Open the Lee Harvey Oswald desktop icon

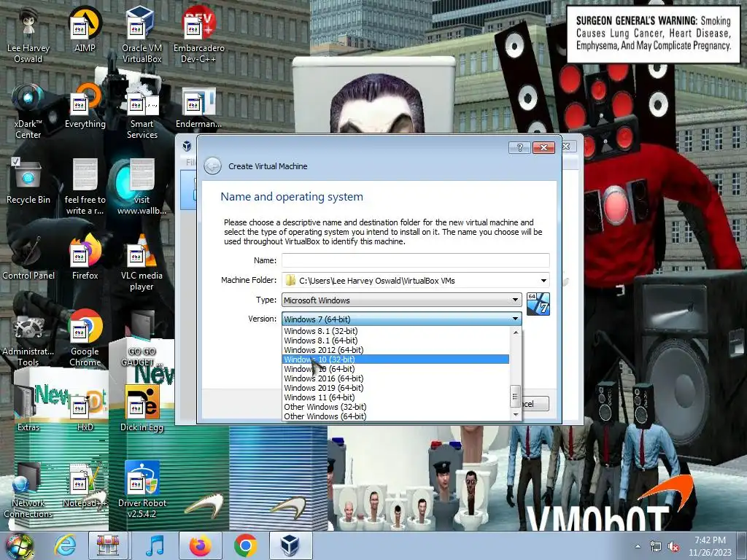28,34
